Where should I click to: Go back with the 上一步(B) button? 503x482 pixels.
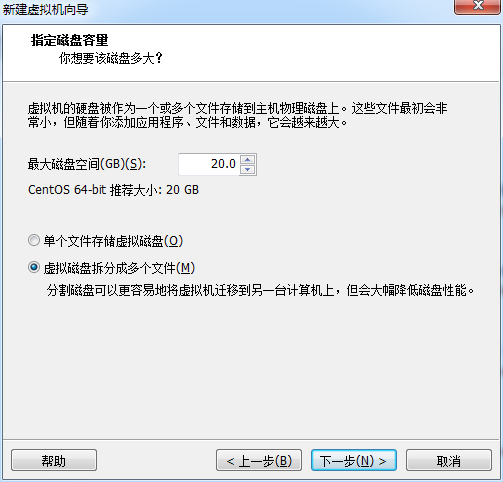tap(259, 460)
